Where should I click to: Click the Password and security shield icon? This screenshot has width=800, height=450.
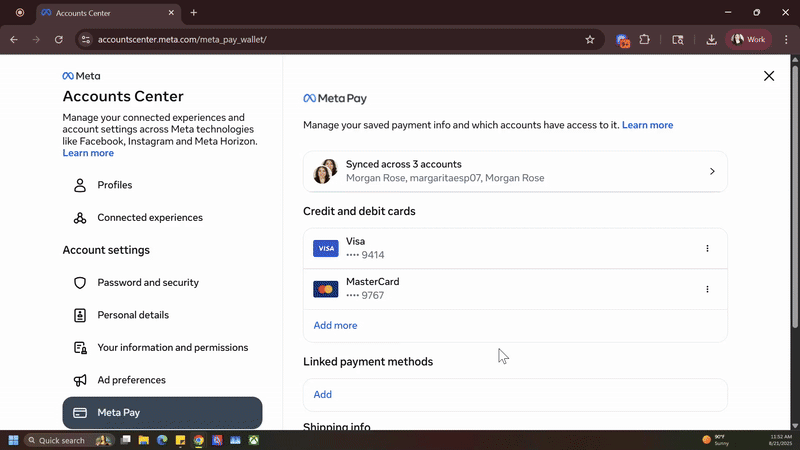[x=80, y=283]
